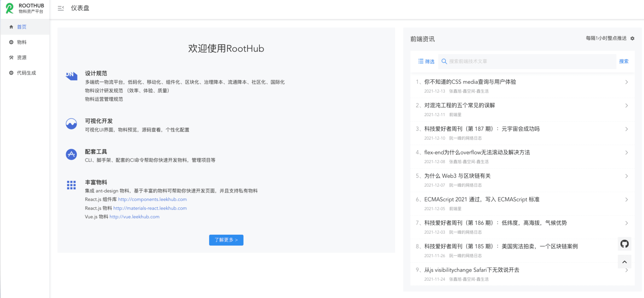Click the 设计规范 feature icon
644x298 pixels.
coord(71,76)
